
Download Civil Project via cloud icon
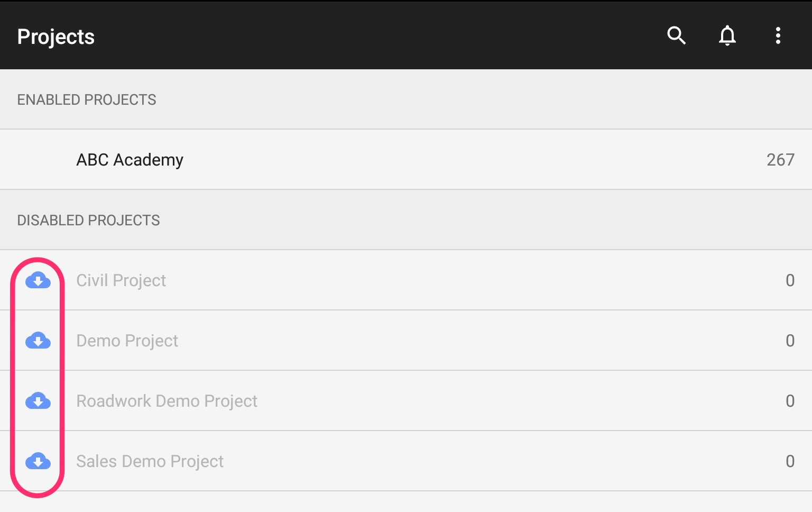click(x=38, y=280)
